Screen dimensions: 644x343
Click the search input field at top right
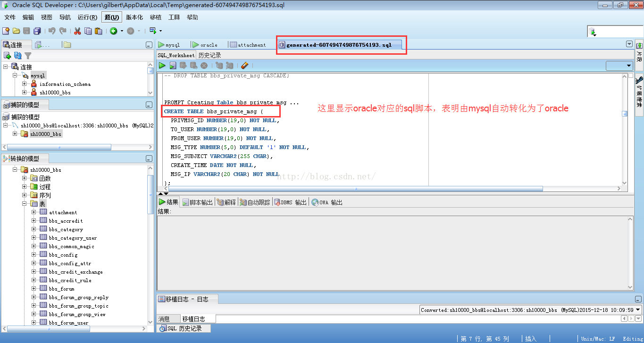pos(619,32)
